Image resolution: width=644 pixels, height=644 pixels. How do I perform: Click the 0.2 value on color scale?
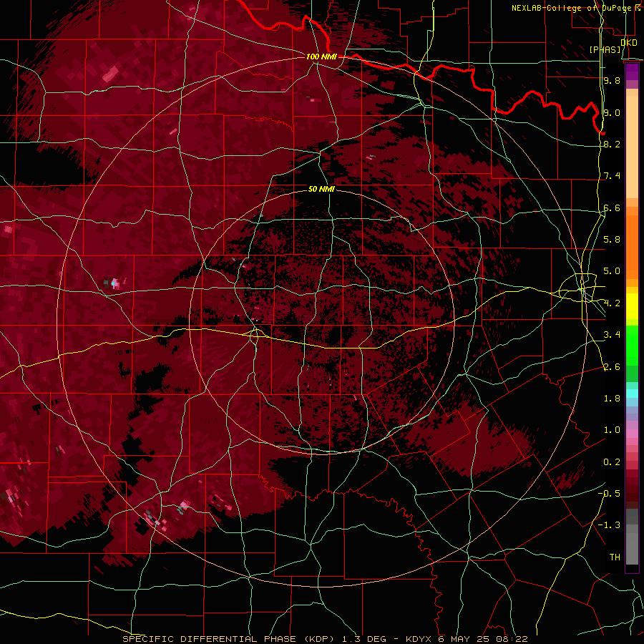pos(612,462)
